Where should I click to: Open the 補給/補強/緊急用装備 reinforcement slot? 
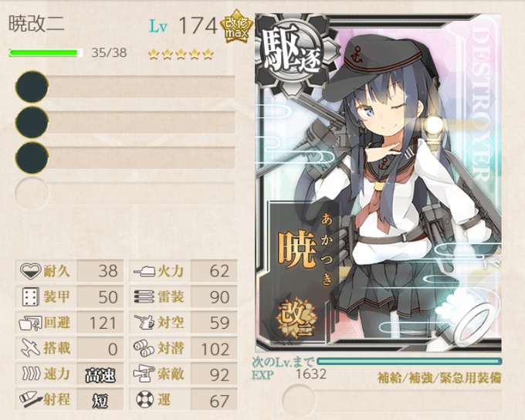391,400
